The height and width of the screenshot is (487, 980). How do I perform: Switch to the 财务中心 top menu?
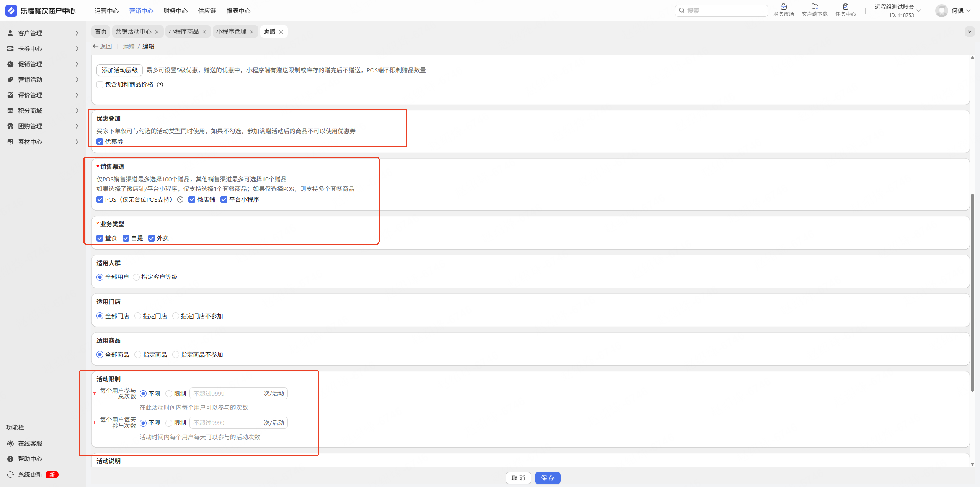[x=175, y=11]
